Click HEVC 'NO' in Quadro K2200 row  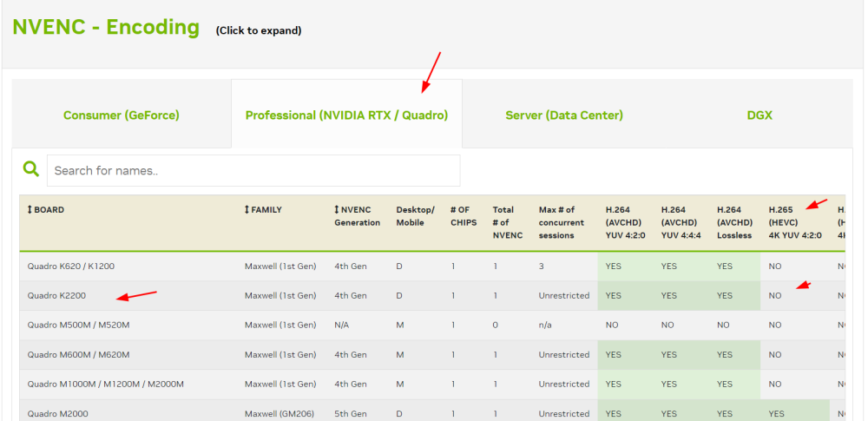click(x=775, y=296)
